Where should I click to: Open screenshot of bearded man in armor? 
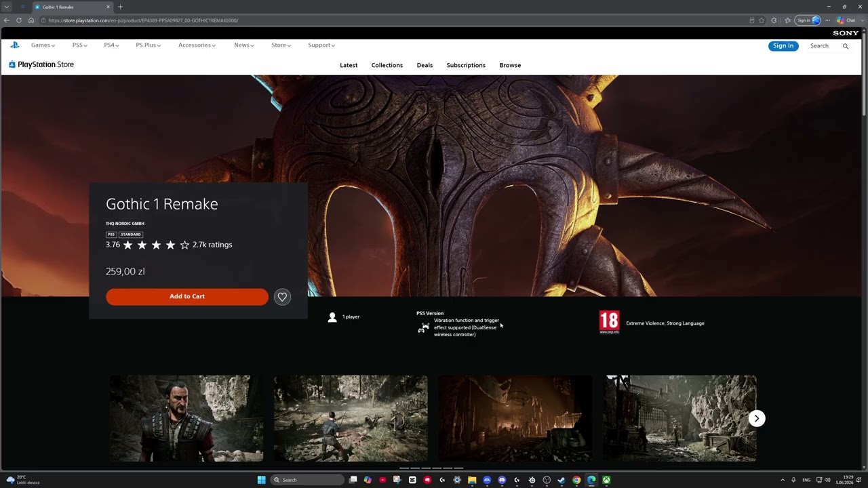coord(187,419)
